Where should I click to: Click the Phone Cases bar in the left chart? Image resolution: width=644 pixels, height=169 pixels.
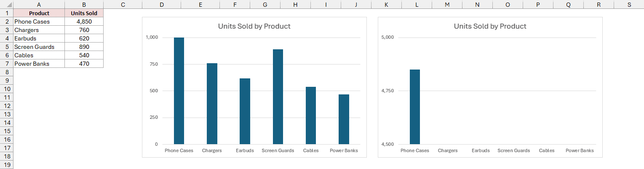pyautogui.click(x=179, y=91)
